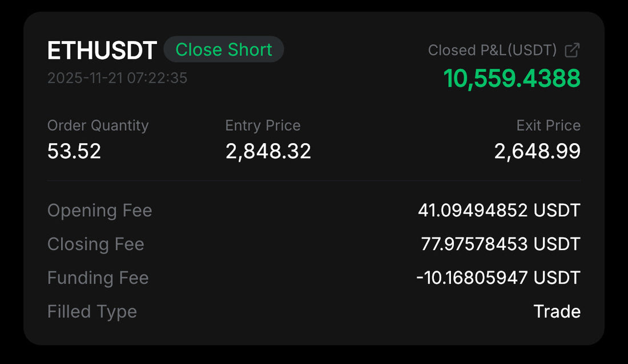The width and height of the screenshot is (628, 364).
Task: Click the Opening Fee label
Action: tap(99, 211)
